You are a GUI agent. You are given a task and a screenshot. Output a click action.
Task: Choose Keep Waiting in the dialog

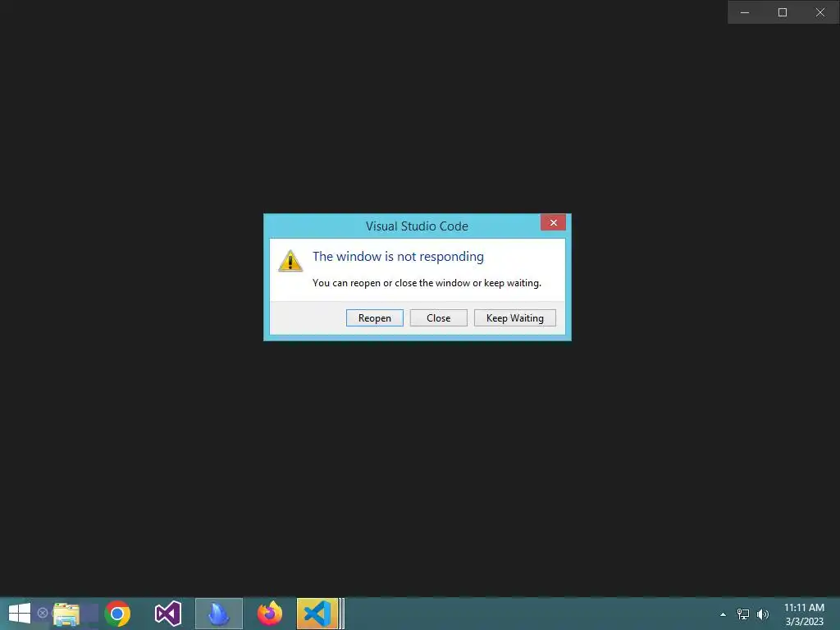(x=515, y=317)
